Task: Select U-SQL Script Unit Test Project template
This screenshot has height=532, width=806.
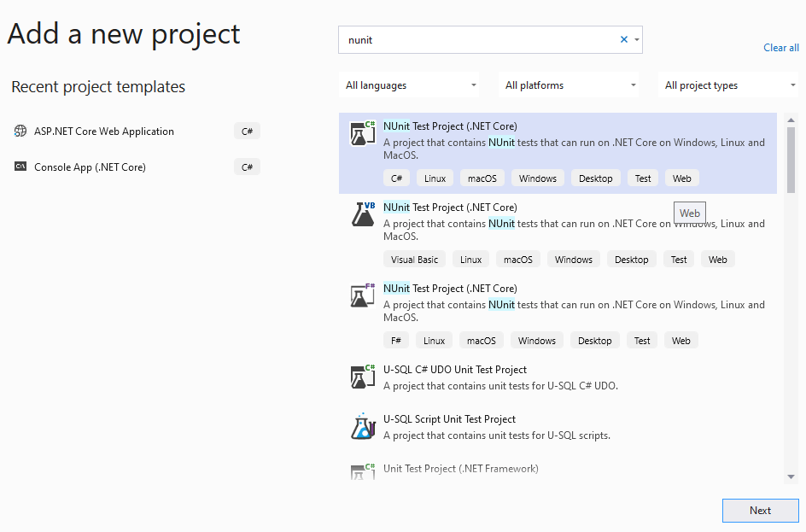Action: 449,419
